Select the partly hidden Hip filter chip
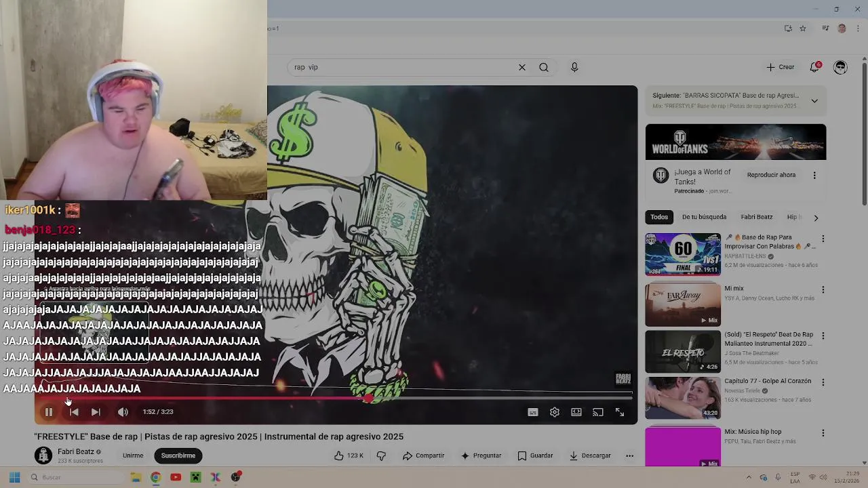The image size is (868, 488). [792, 217]
